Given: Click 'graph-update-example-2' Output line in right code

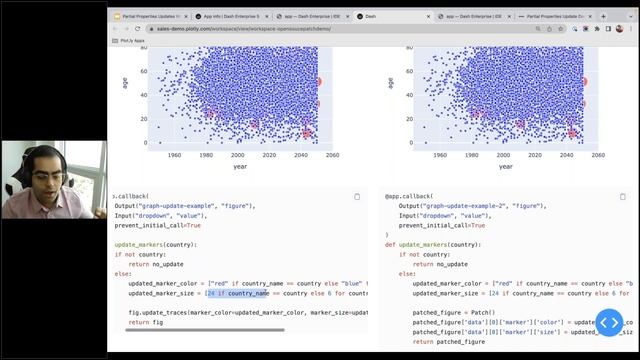Looking at the screenshot, I should (x=472, y=206).
